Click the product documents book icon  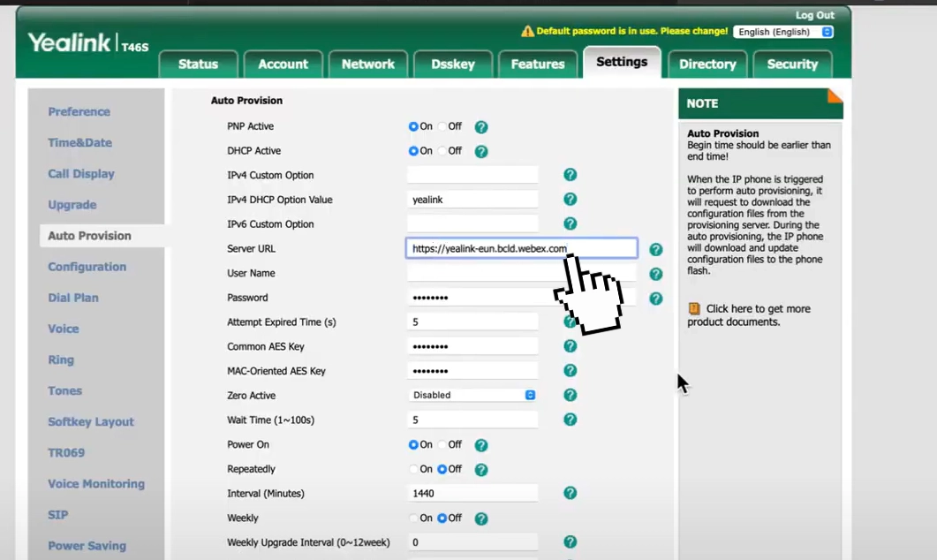[x=694, y=309]
